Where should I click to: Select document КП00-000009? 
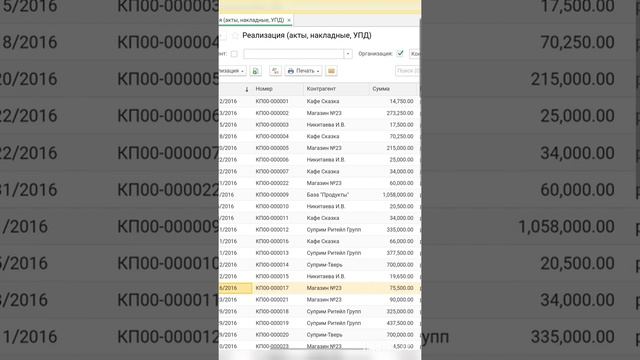point(272,195)
